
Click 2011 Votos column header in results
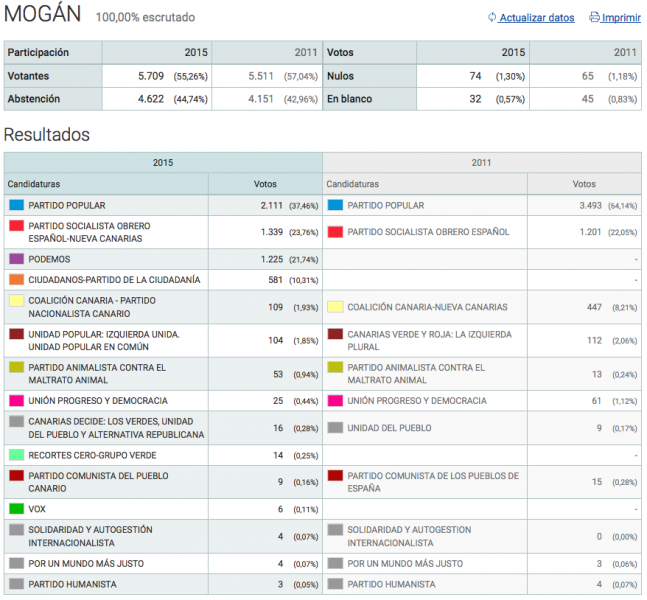click(584, 184)
